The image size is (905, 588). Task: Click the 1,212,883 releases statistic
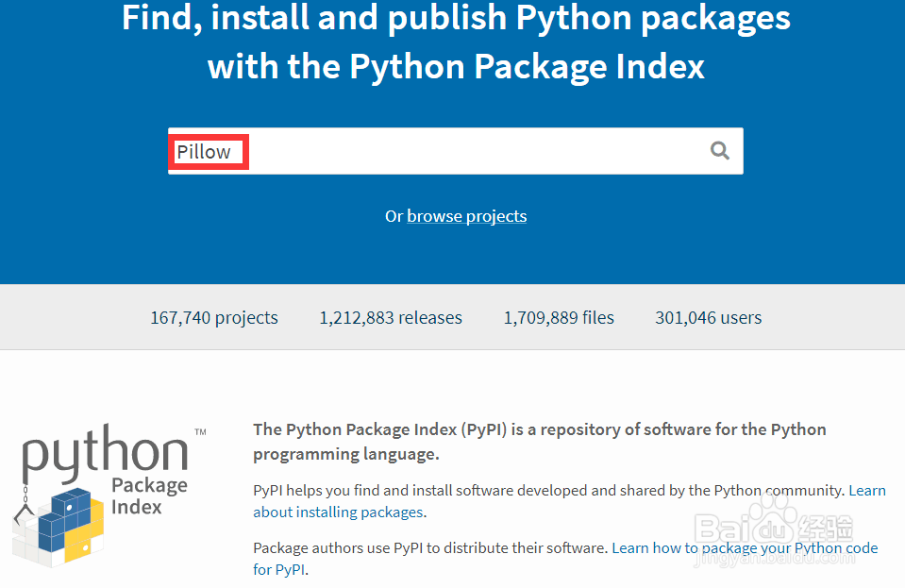click(x=391, y=317)
